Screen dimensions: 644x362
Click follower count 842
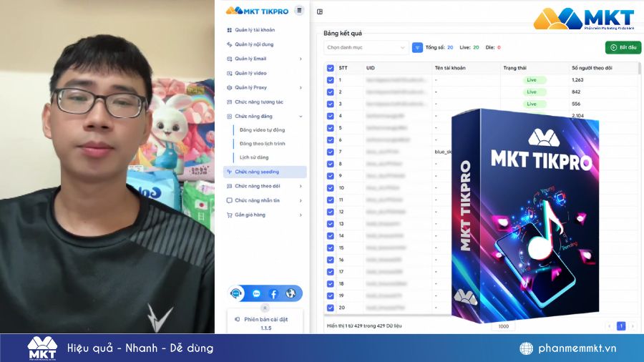tap(576, 92)
